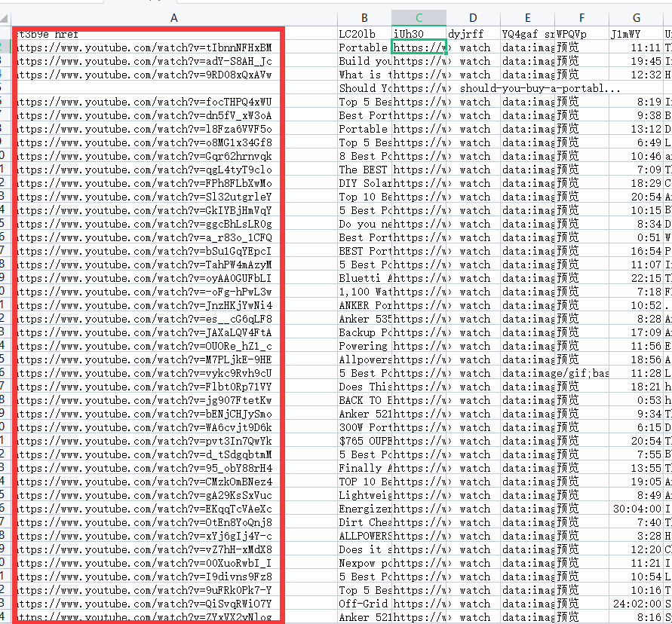The image size is (672, 624).
Task: Click cell with URL ending ggcBhLsLR0g
Action: (x=174, y=224)
